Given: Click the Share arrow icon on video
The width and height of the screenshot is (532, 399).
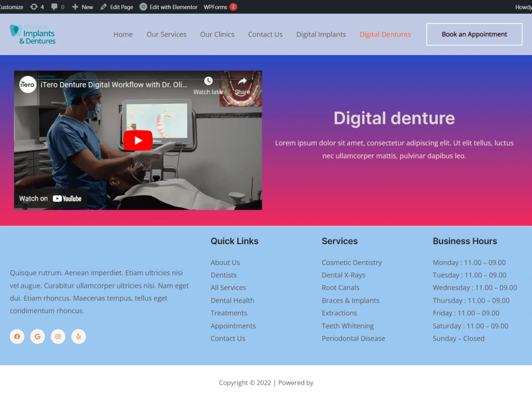Looking at the screenshot, I should [242, 81].
